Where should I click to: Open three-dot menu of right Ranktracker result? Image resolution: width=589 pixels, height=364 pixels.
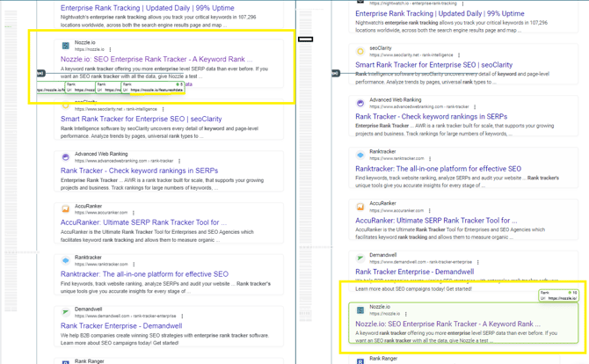(x=430, y=159)
